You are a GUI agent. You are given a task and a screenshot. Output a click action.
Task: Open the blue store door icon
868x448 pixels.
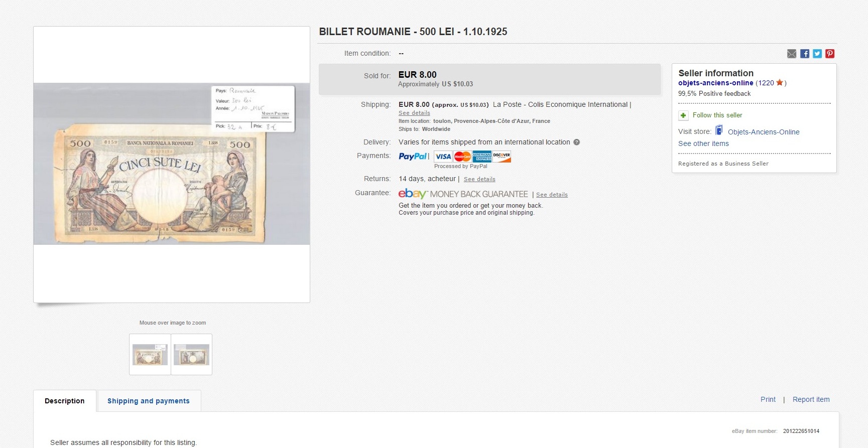pyautogui.click(x=719, y=130)
